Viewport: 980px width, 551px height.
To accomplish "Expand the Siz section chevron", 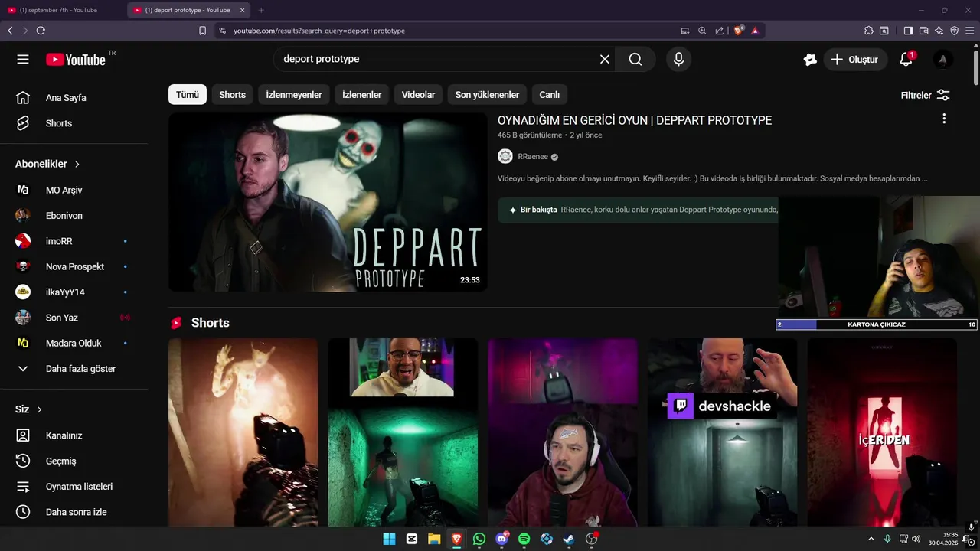I will tap(40, 409).
